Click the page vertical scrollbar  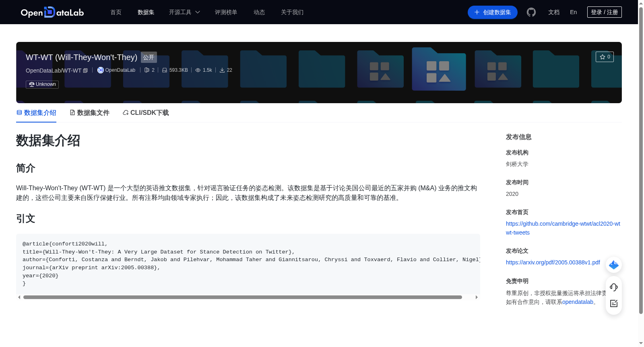click(641, 160)
